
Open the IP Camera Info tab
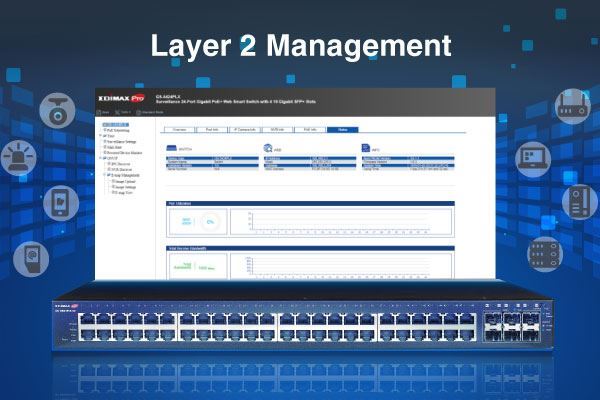[x=245, y=129]
